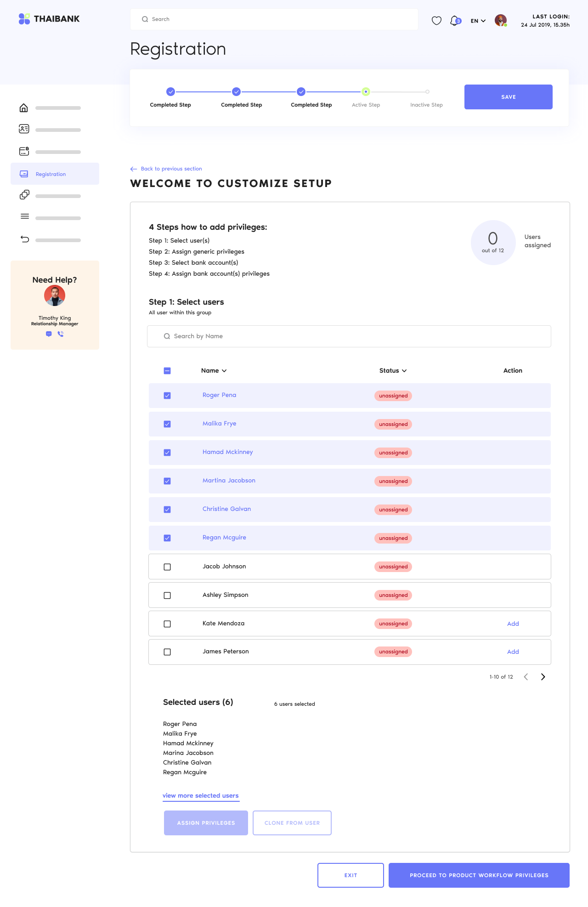Open the Home icon in sidebar
Image resolution: width=588 pixels, height=907 pixels.
point(24,108)
